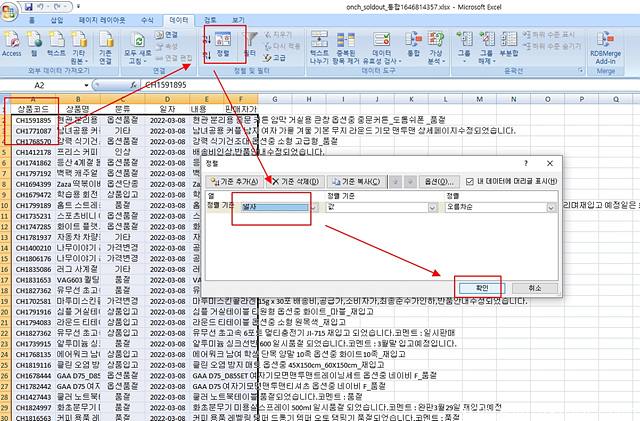The width and height of the screenshot is (640, 421).
Task: Expand the Name Box dropdown arrow
Action: tap(86, 85)
